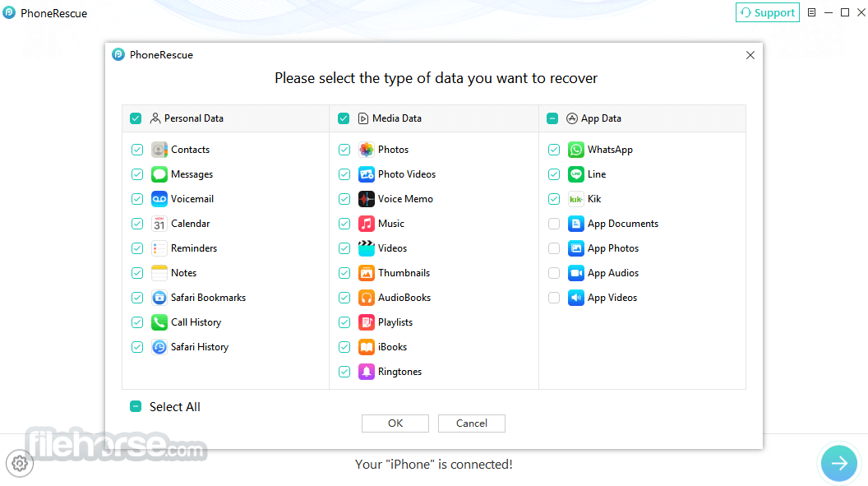Uncheck the WhatsApp checkbox

point(554,150)
